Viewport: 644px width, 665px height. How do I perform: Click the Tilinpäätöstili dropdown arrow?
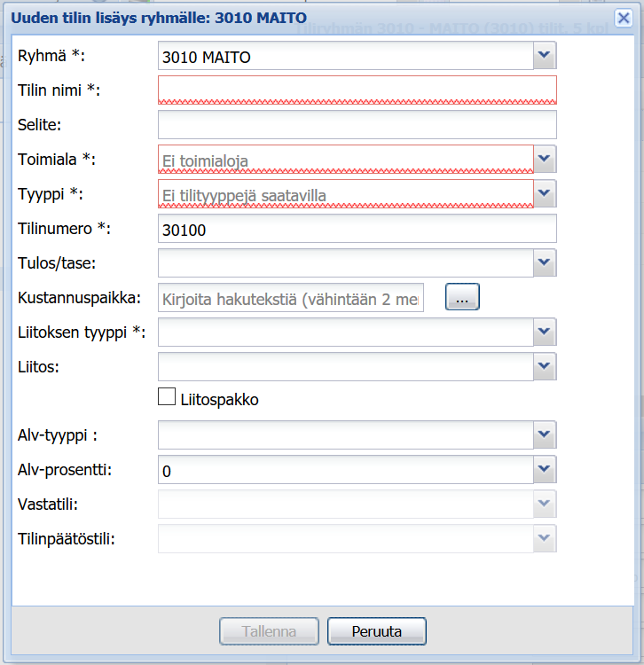click(545, 538)
